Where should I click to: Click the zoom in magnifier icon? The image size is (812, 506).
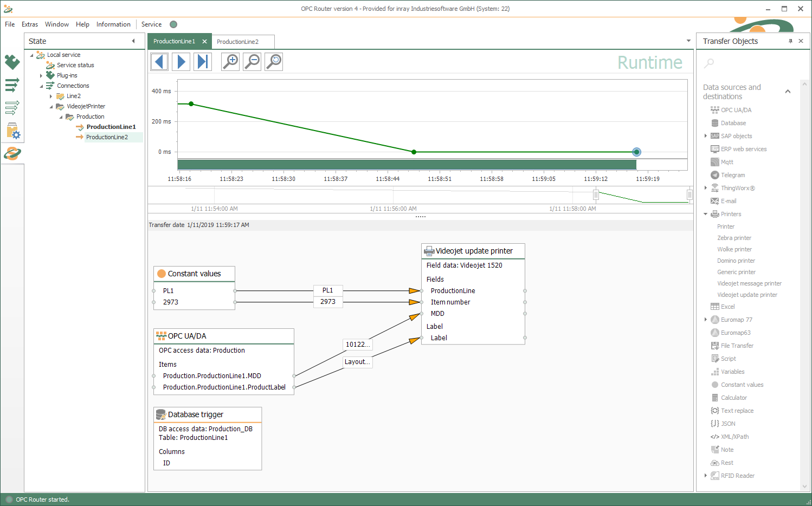231,62
